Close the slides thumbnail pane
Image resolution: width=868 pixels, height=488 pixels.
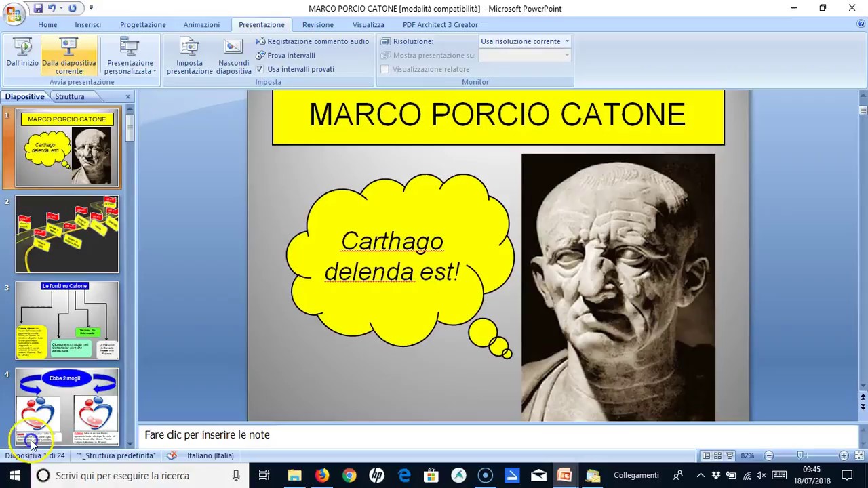(127, 97)
